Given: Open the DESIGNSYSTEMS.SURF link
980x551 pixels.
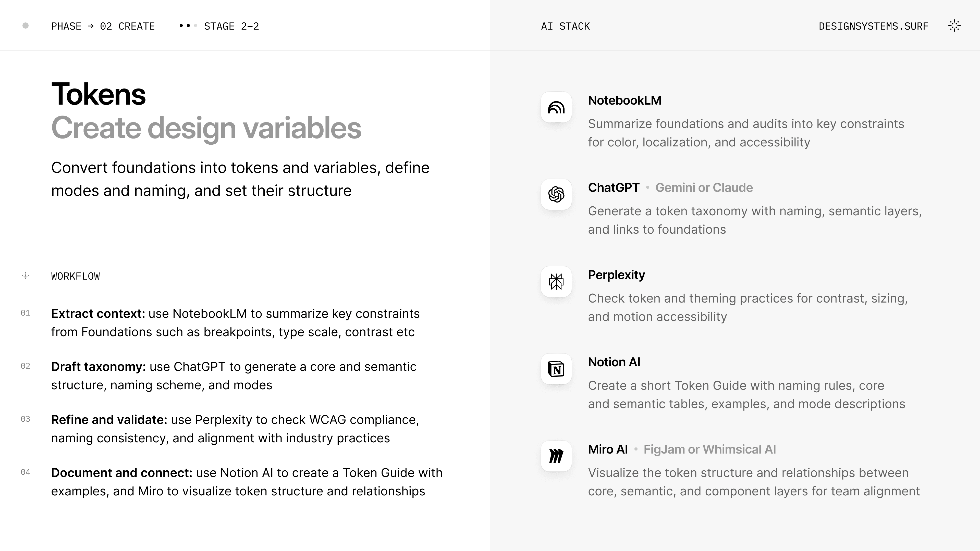Looking at the screenshot, I should (874, 26).
